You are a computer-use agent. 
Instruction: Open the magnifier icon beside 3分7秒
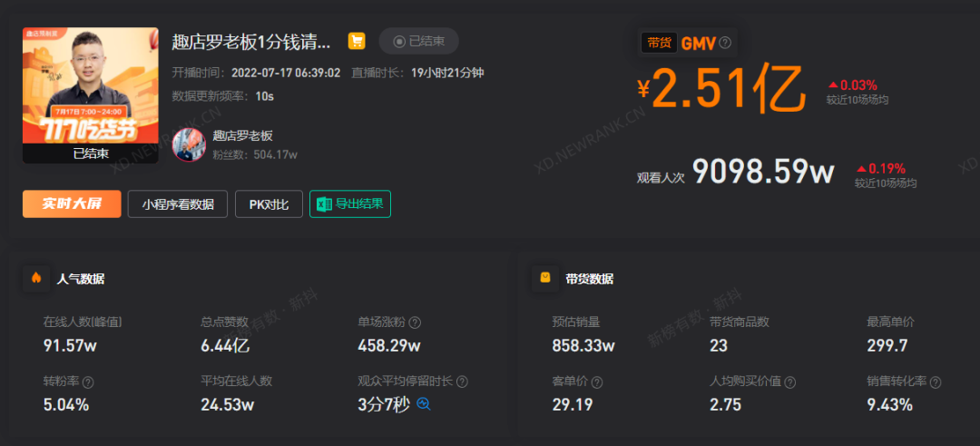coord(424,404)
